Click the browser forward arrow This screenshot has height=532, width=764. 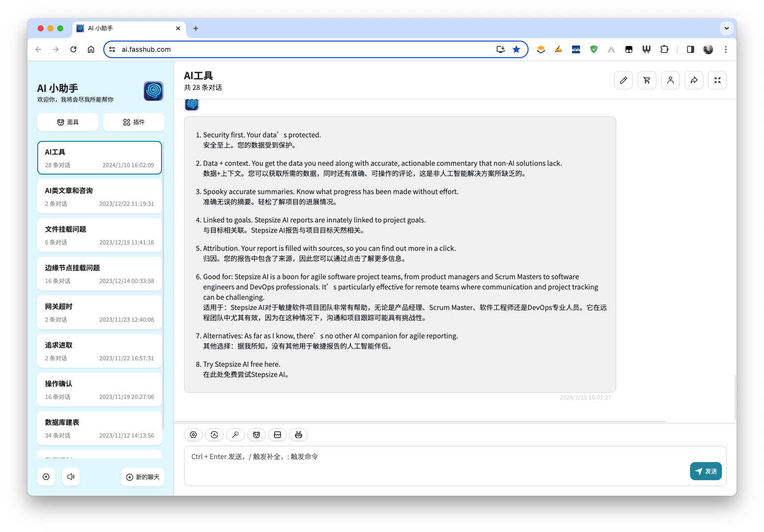(56, 49)
